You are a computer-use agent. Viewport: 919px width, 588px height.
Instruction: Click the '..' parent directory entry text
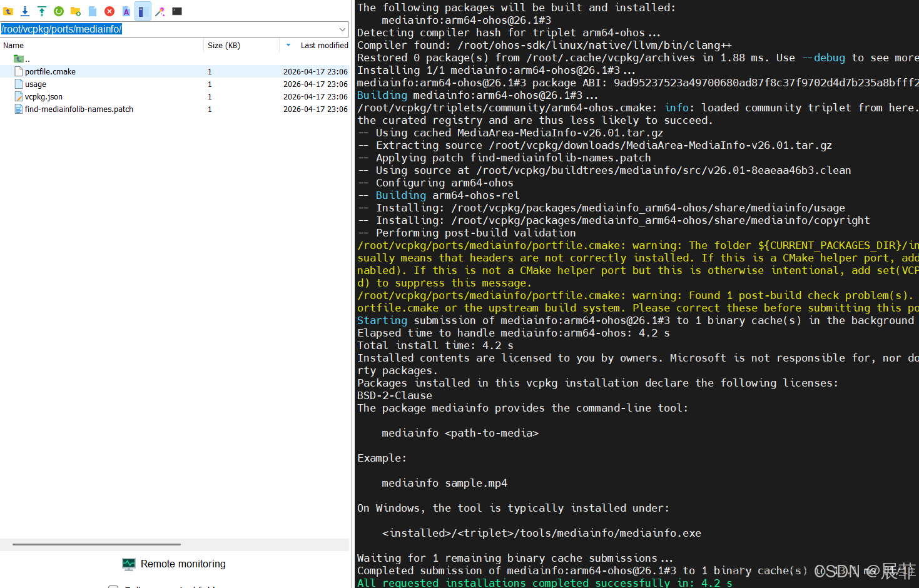(x=28, y=59)
